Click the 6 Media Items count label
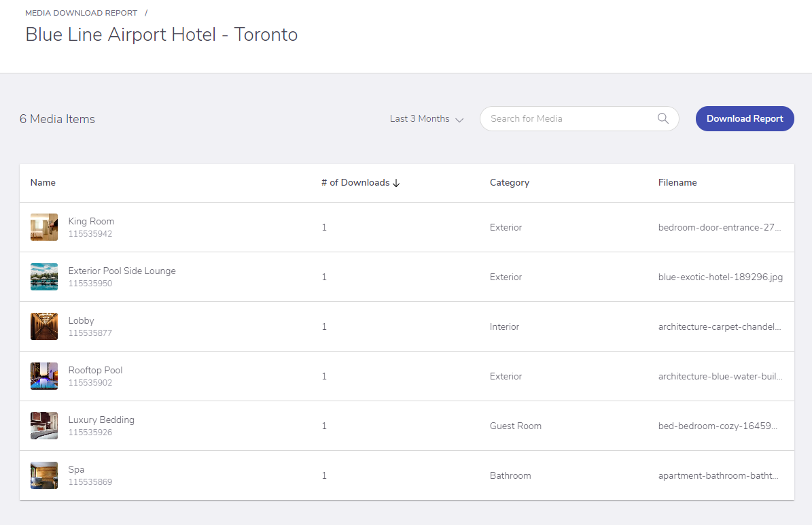 57,119
